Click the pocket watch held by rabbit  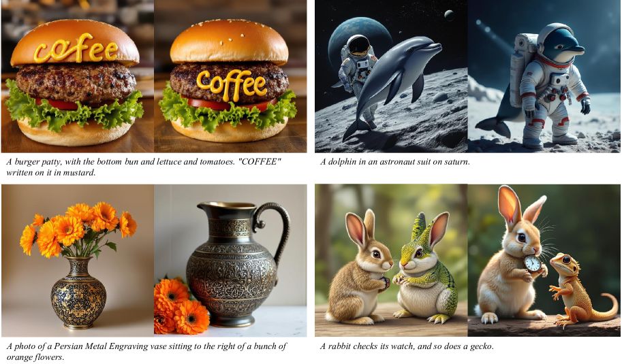[532, 263]
